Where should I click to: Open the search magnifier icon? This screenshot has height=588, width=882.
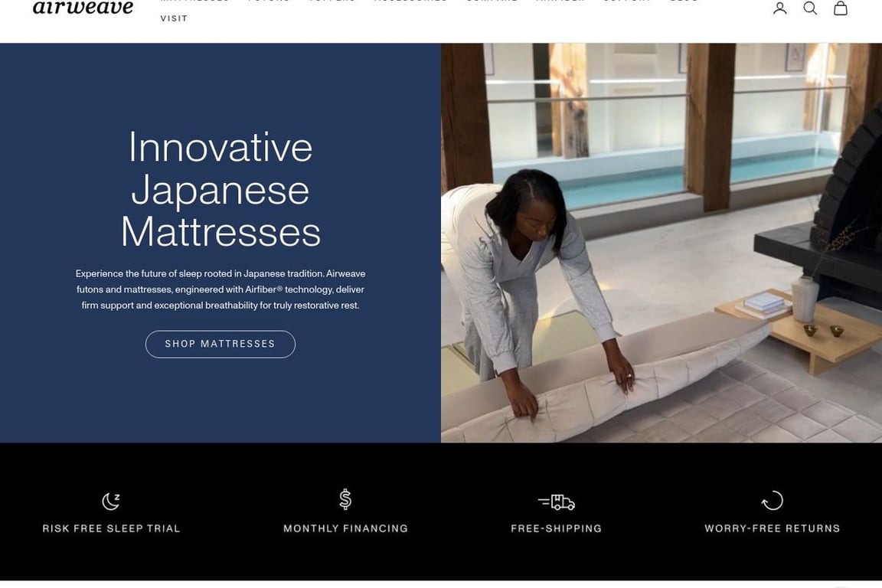(x=810, y=8)
